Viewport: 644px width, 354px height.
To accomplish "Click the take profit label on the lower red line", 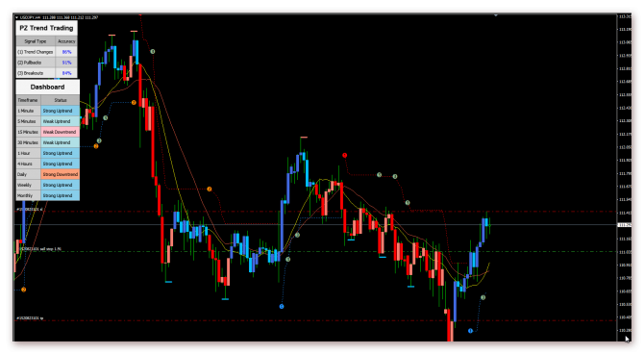I will coord(30,318).
